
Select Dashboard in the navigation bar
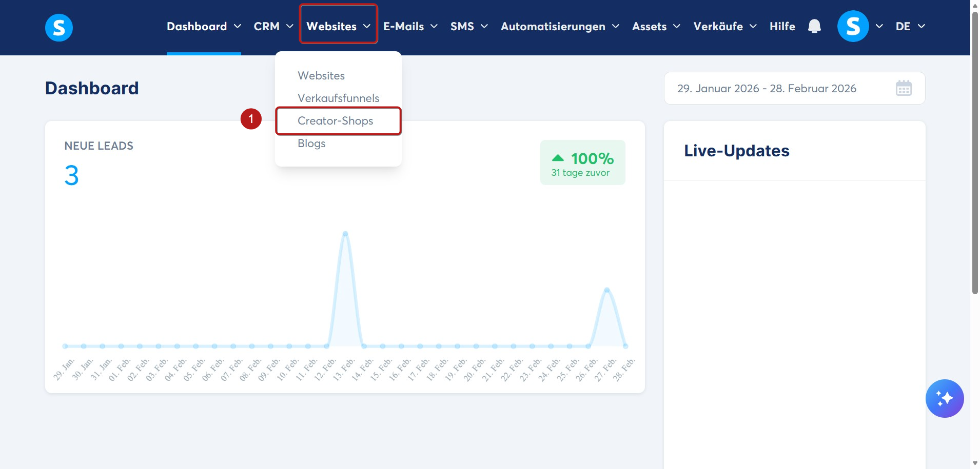197,26
